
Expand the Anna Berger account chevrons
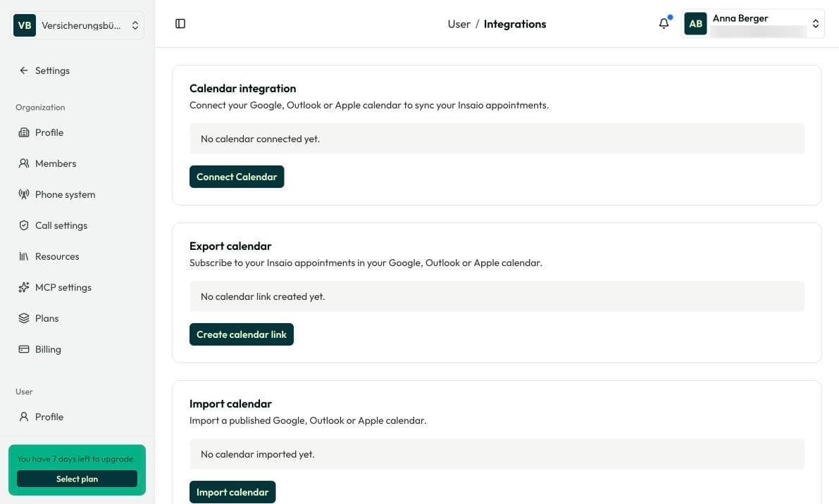click(x=815, y=23)
